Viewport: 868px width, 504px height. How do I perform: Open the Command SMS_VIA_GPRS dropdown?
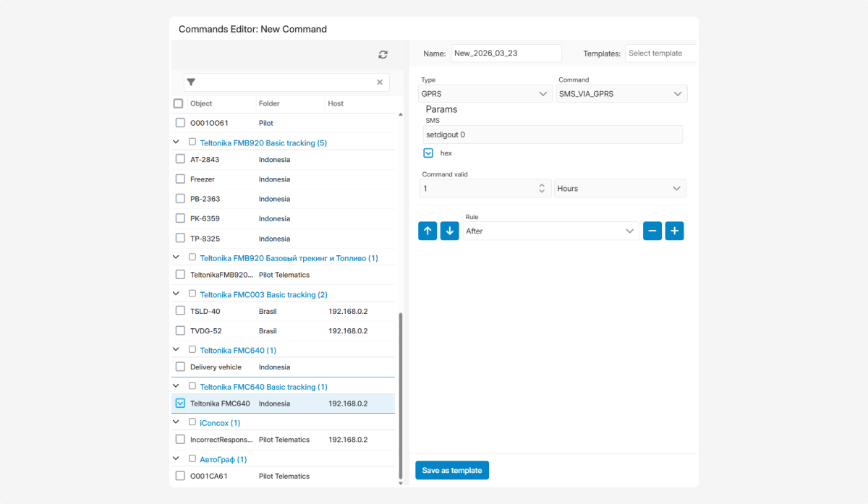(x=622, y=94)
